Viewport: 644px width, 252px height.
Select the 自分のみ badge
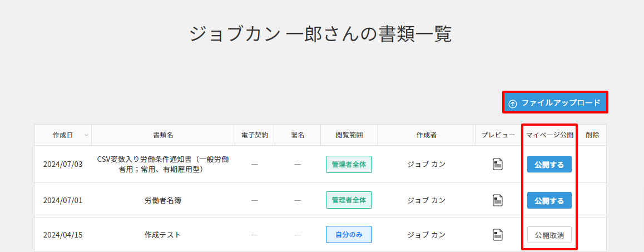(x=349, y=235)
